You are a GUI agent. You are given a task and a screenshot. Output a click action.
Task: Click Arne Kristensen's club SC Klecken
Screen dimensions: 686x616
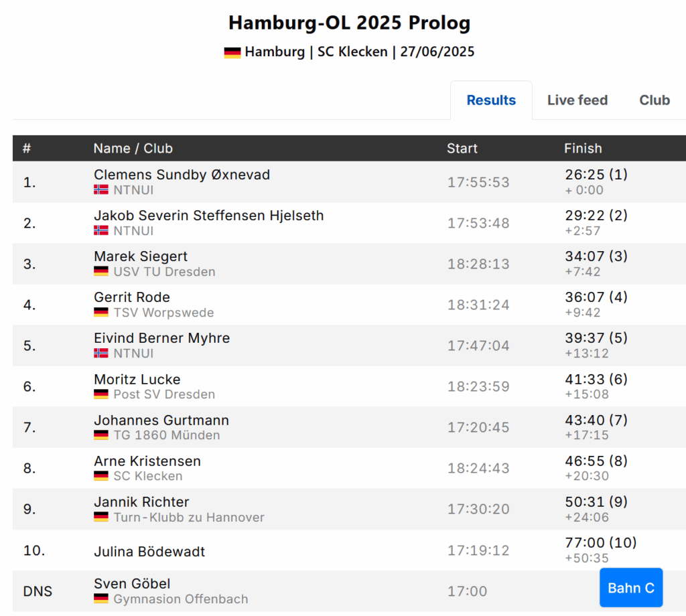[x=147, y=476]
